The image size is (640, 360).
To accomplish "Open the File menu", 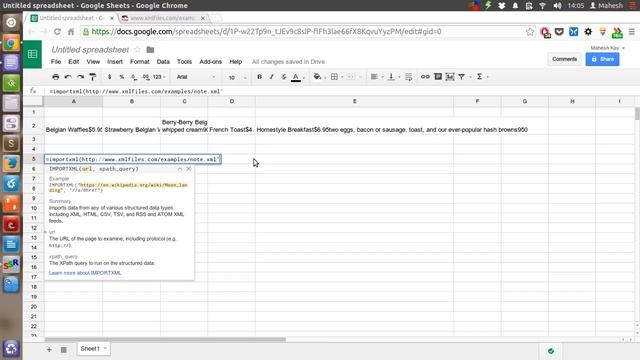I will 56,62.
